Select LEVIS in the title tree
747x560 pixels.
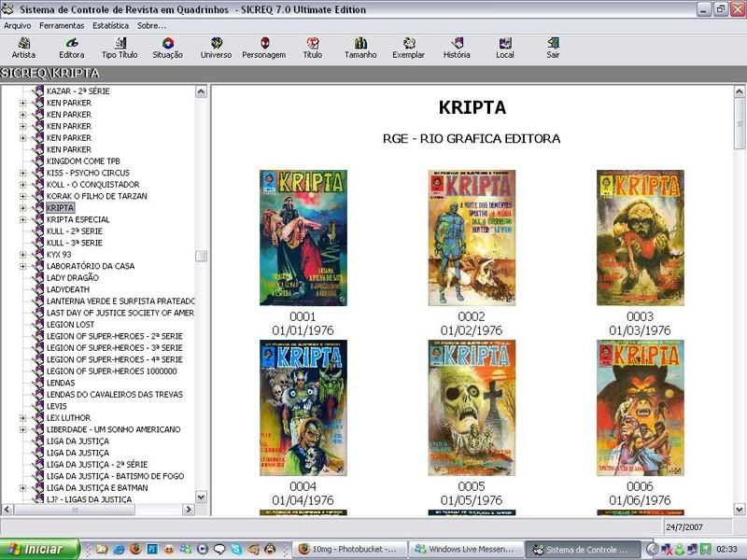point(57,406)
